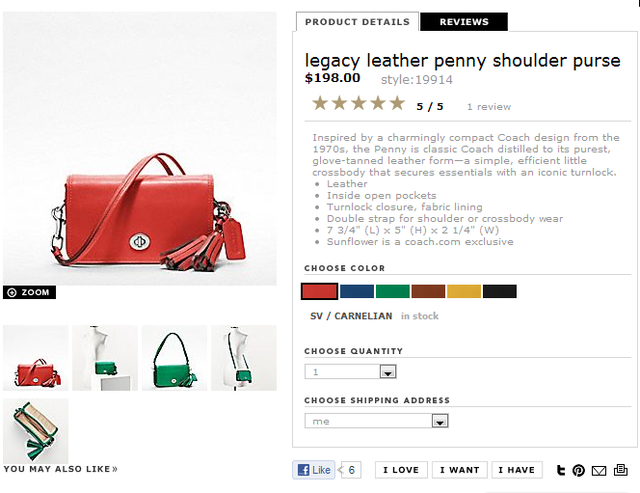
Task: Click the five-star rating
Action: tap(358, 103)
